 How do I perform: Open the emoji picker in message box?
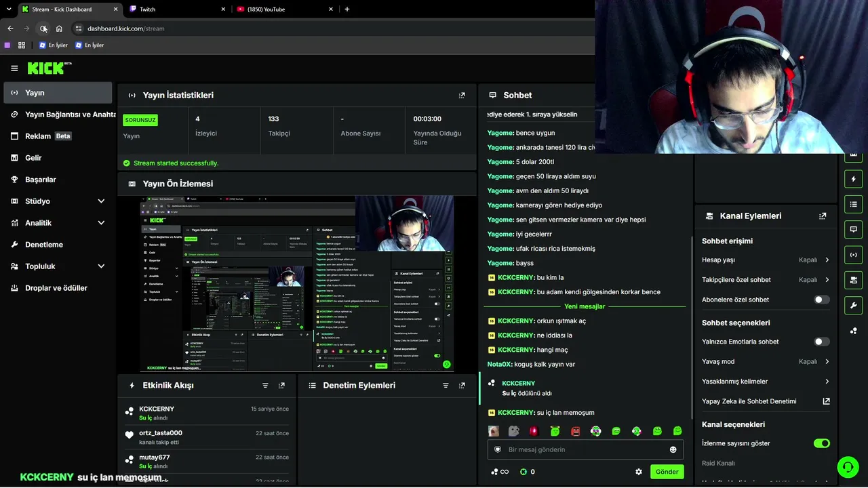673,449
